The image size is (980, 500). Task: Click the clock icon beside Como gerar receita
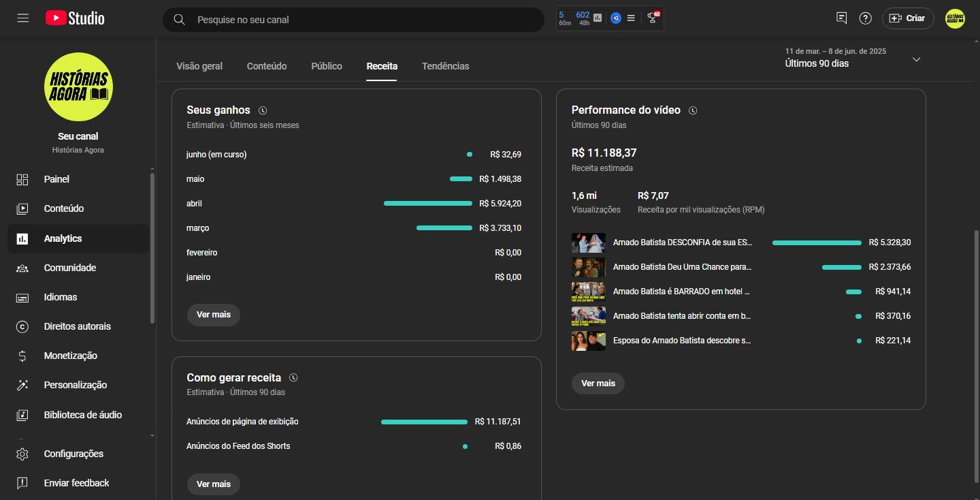pos(294,377)
